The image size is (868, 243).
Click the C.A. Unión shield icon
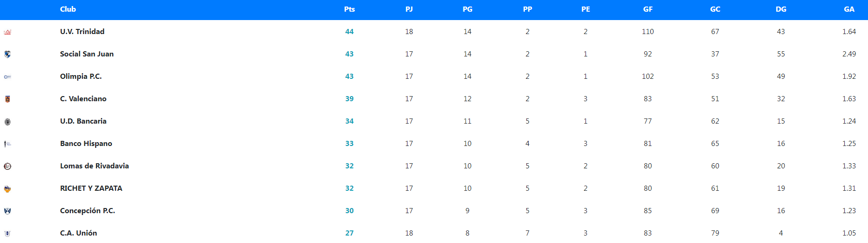7,233
